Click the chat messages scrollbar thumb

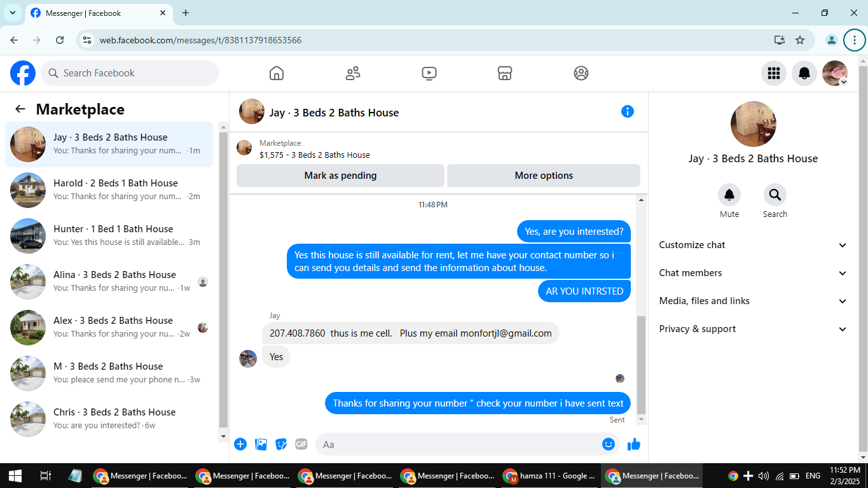pyautogui.click(x=641, y=365)
